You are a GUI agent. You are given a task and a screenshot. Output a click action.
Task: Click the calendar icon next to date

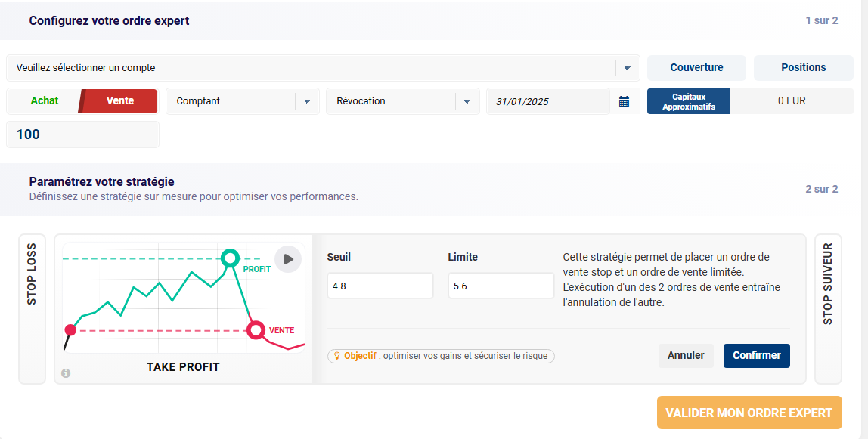[x=624, y=101]
